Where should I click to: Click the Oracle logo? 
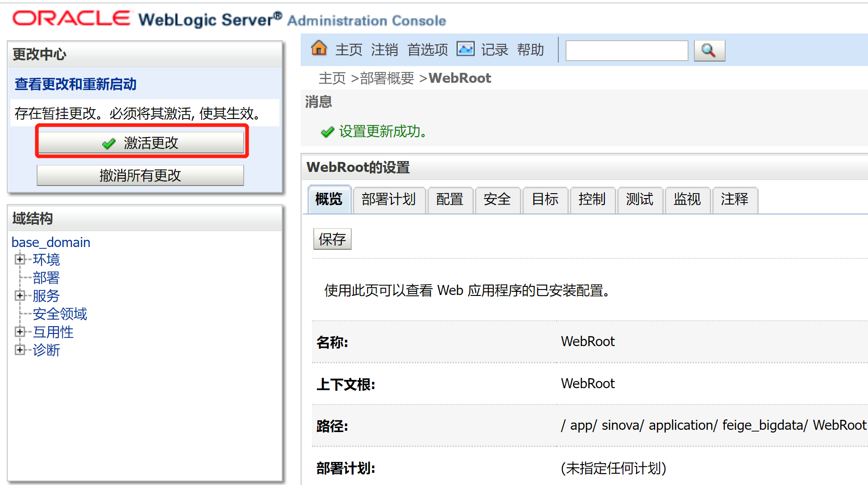click(71, 19)
